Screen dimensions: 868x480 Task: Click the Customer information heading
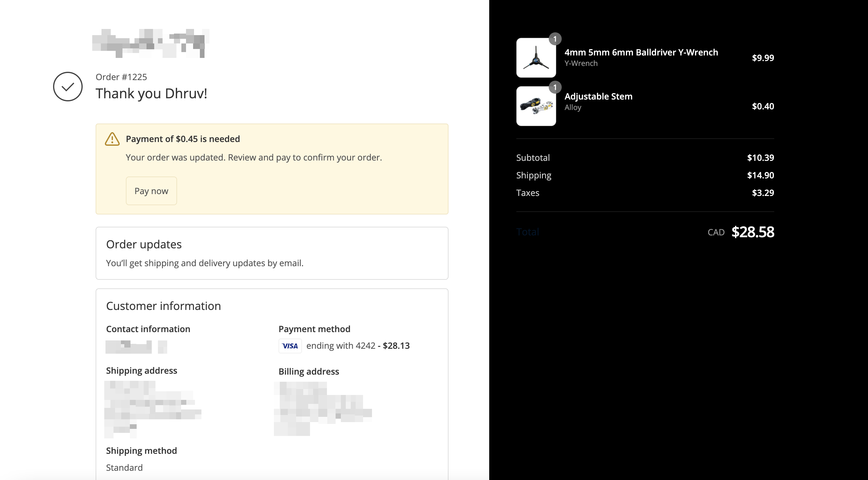tap(163, 306)
